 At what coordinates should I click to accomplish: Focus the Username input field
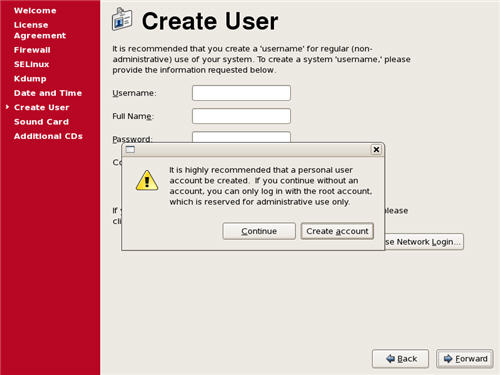coord(241,93)
